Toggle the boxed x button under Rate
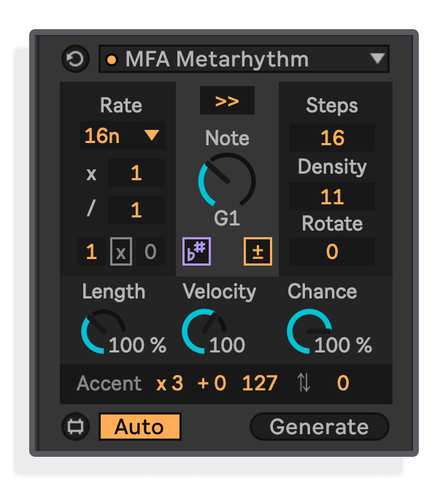 [121, 251]
